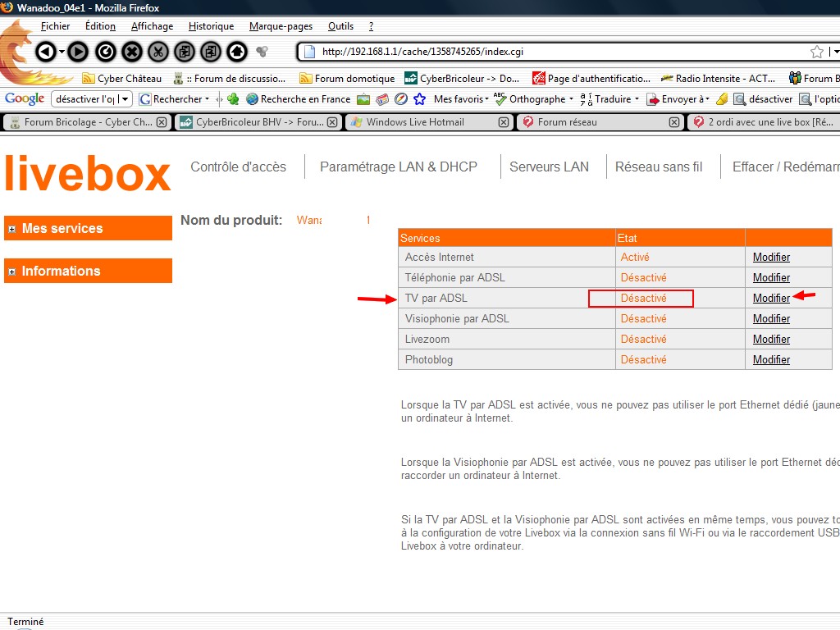
Task: Click the Traduire translate button
Action: click(x=606, y=99)
